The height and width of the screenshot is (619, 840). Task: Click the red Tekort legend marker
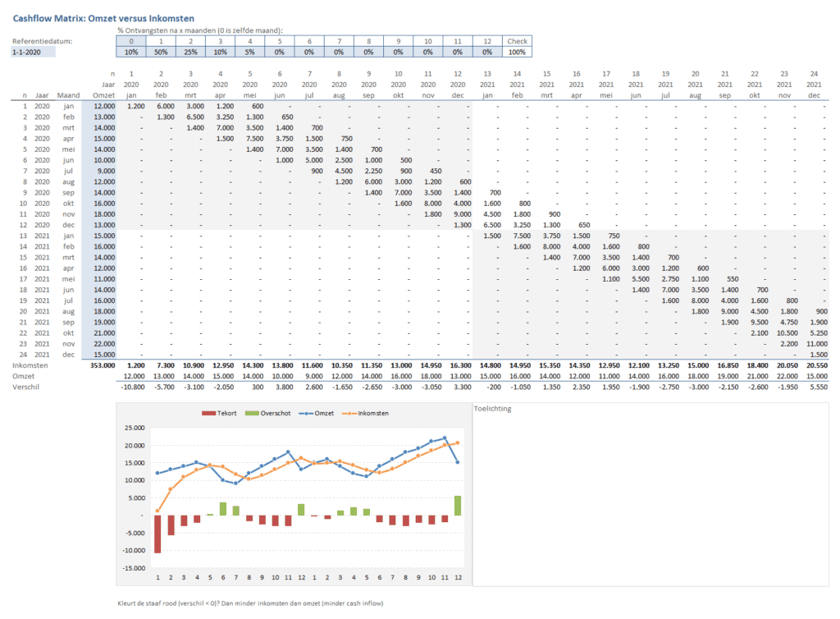coord(207,413)
